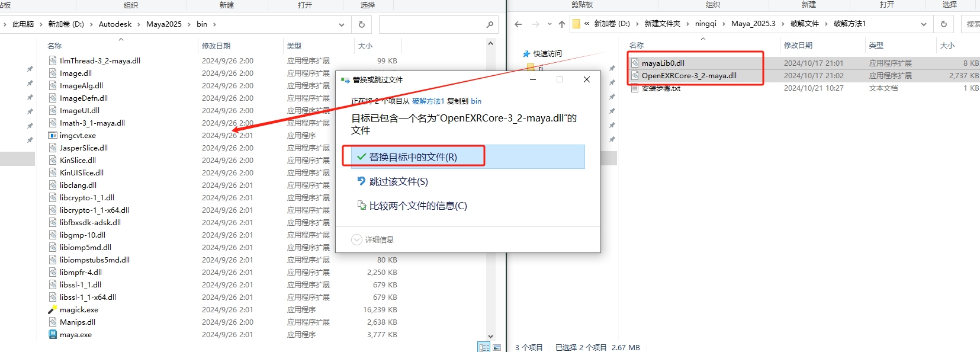The height and width of the screenshot is (352, 980).
Task: Click Maya2025 in the left breadcrumb
Action: coord(164,24)
